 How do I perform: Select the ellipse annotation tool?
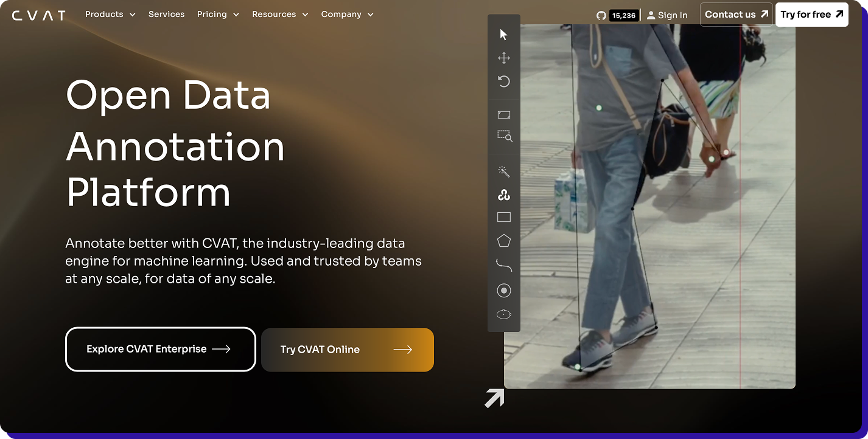click(503, 314)
